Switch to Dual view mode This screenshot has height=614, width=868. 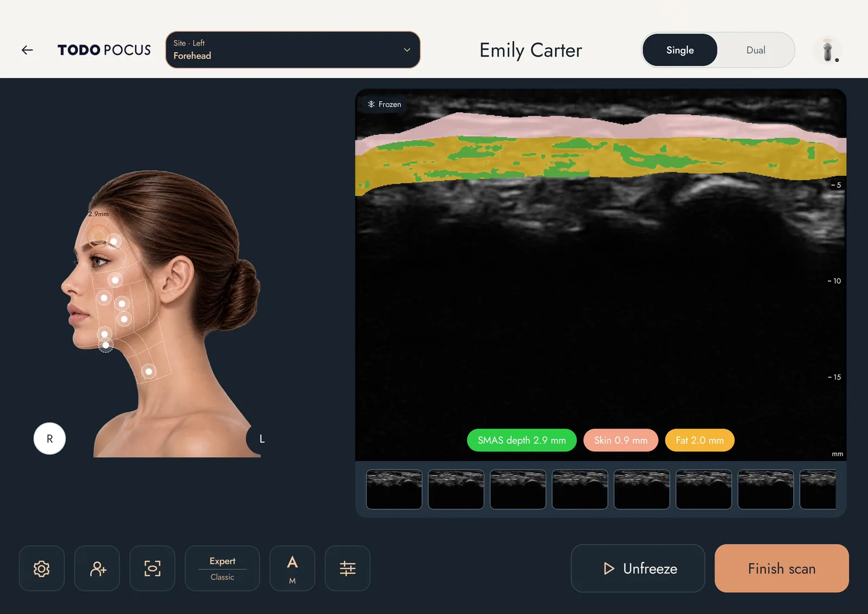pos(756,50)
